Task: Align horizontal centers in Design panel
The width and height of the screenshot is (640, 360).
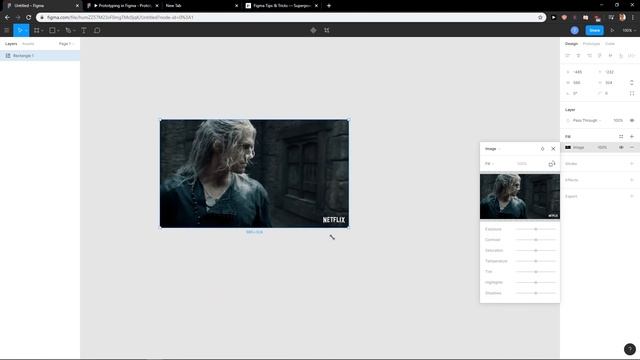Action: pos(578,56)
